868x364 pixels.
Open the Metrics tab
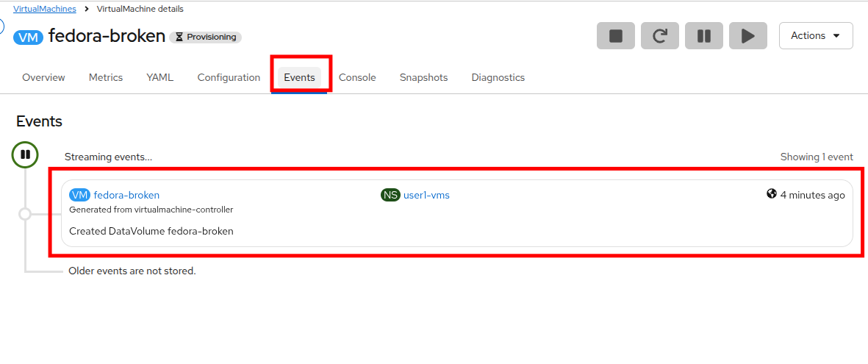[x=106, y=77]
